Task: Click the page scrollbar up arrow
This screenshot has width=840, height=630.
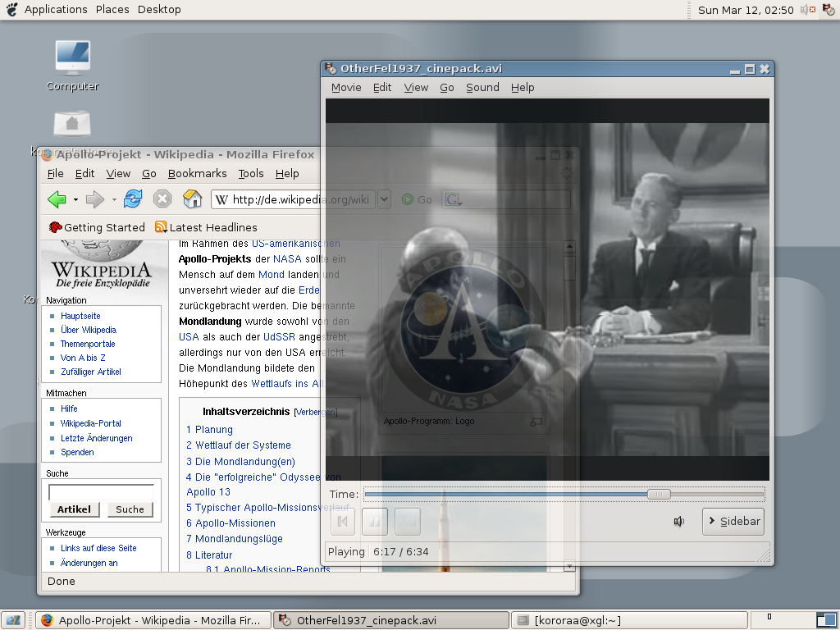Action: coord(569,246)
